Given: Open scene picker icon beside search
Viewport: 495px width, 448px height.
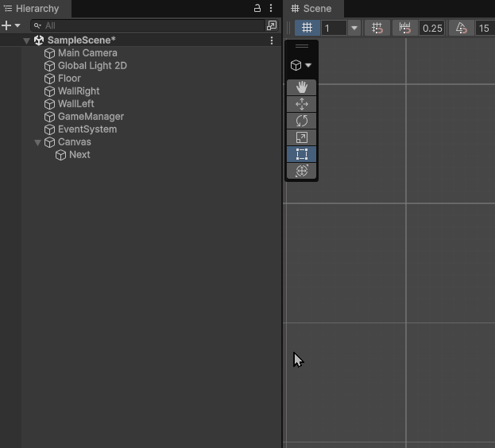Looking at the screenshot, I should (272, 25).
